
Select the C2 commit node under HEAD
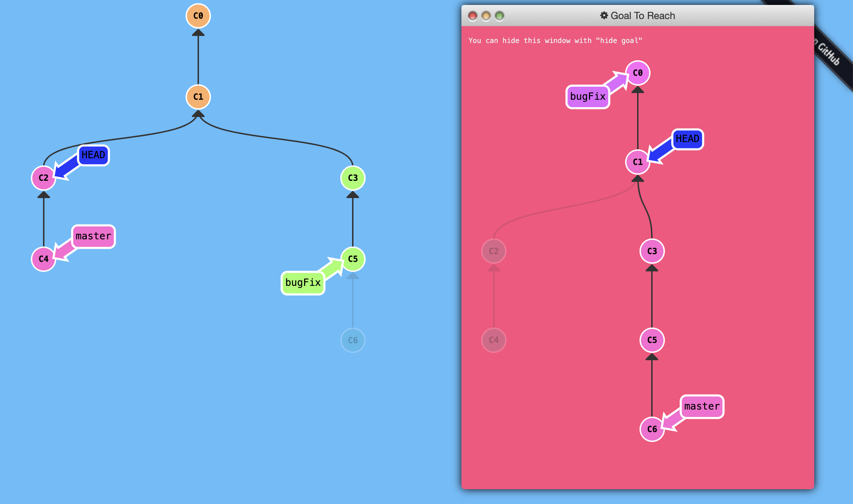(x=43, y=178)
